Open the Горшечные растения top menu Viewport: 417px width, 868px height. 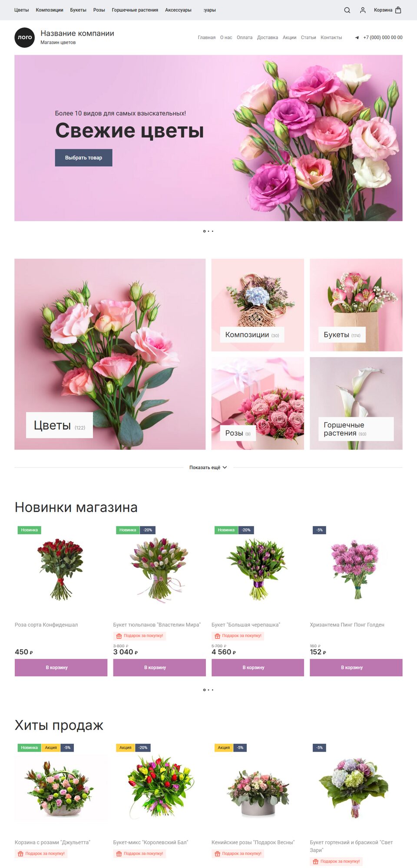(135, 10)
